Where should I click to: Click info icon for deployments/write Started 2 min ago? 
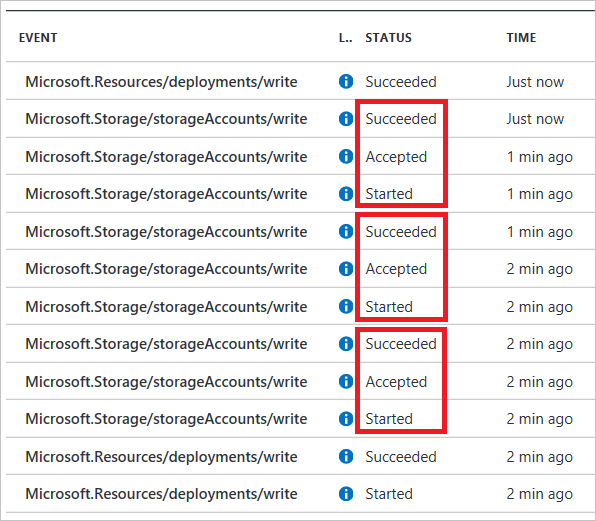(346, 494)
